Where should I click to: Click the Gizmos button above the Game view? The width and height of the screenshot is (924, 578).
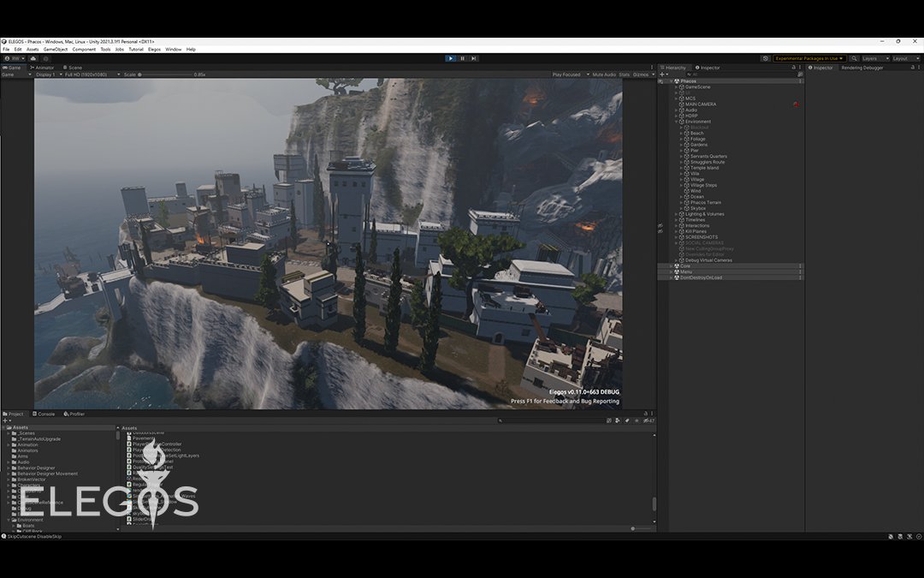[x=642, y=74]
